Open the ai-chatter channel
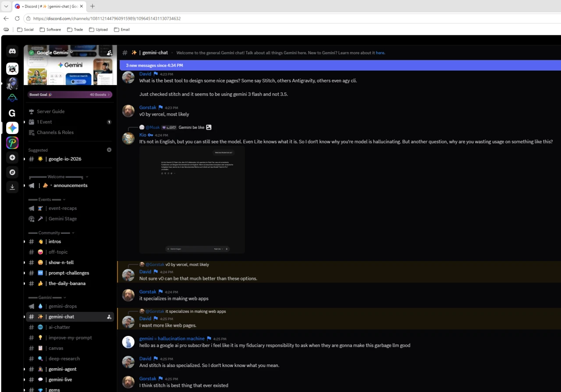This screenshot has width=561, height=392. point(70,327)
